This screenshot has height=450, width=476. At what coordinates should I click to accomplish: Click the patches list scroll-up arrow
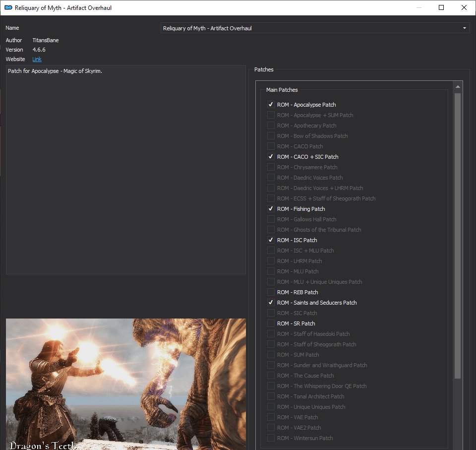(458, 87)
